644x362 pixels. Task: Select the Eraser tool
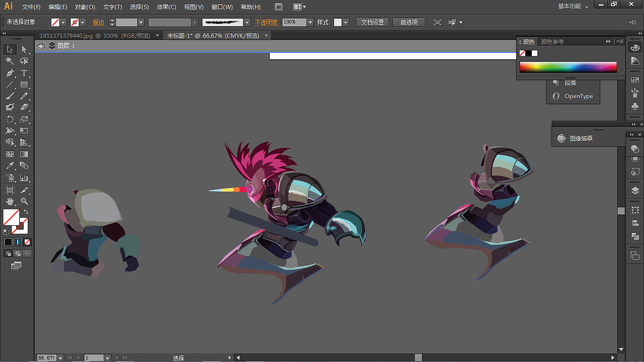click(24, 107)
